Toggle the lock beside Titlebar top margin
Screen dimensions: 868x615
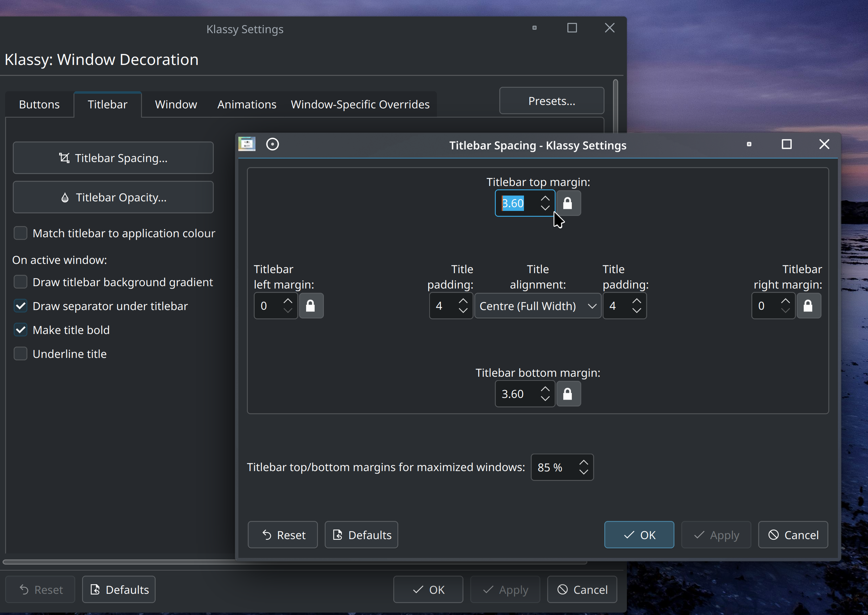pyautogui.click(x=568, y=203)
